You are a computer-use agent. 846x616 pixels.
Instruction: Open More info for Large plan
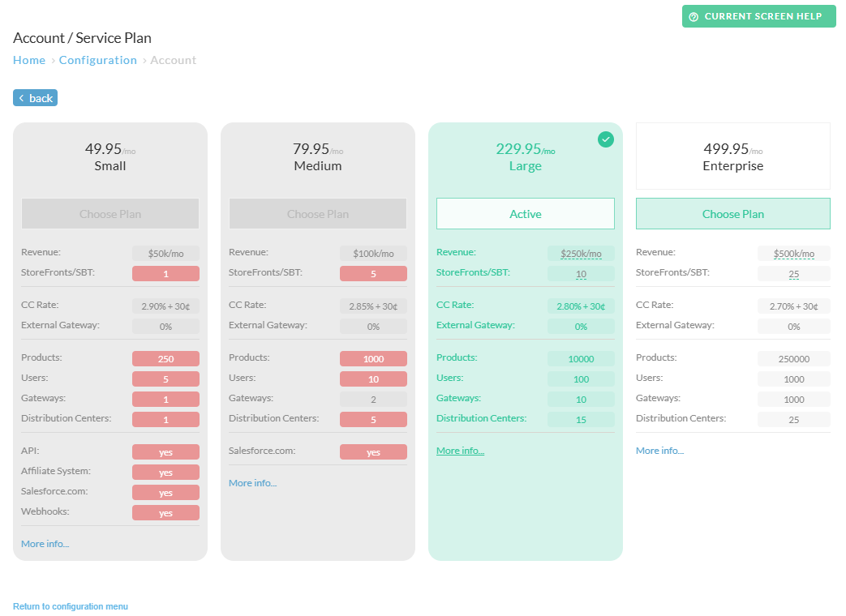(x=460, y=451)
